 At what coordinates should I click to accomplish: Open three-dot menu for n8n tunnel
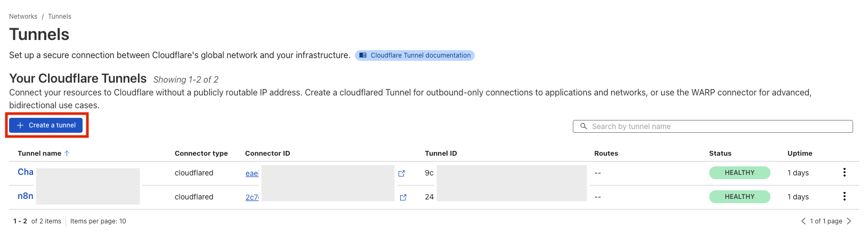pos(844,196)
